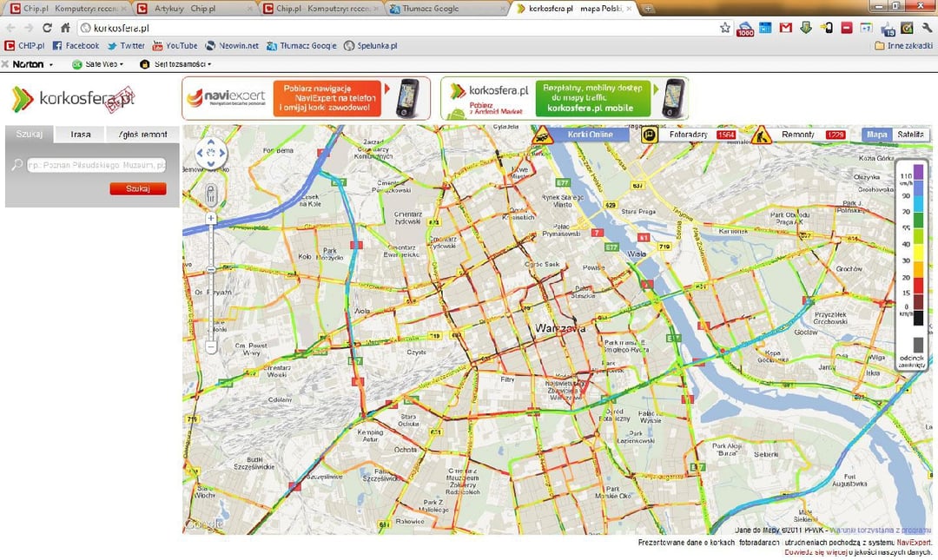This screenshot has height=560, width=938.
Task: Click the green download arrow extension icon
Action: pyautogui.click(x=806, y=27)
